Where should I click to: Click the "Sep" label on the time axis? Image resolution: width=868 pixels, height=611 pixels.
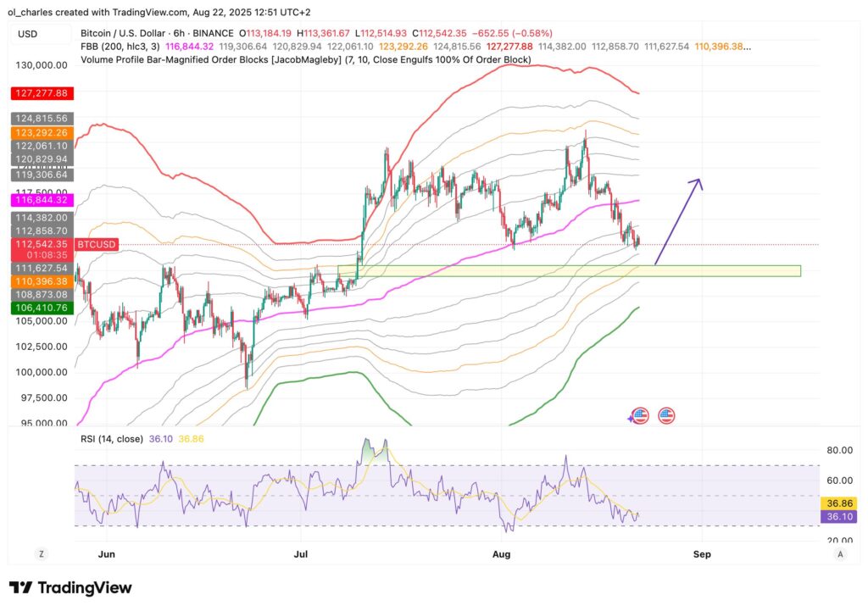(x=701, y=553)
